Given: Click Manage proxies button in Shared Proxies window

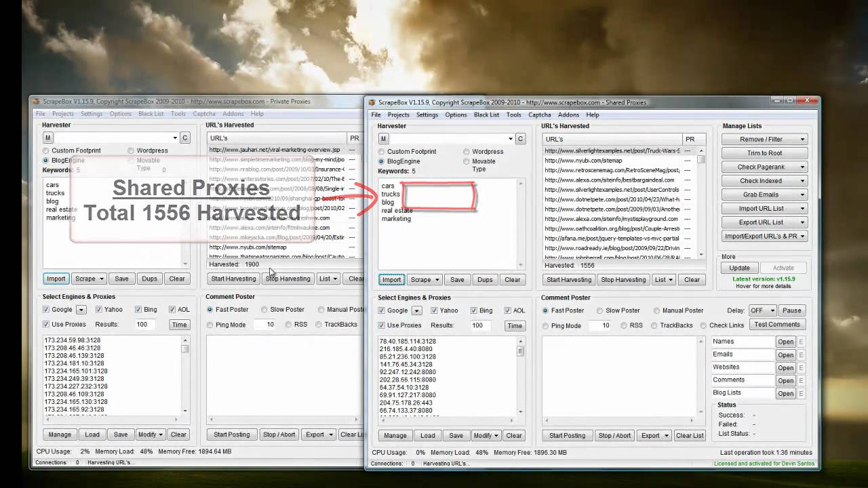Looking at the screenshot, I should 395,435.
